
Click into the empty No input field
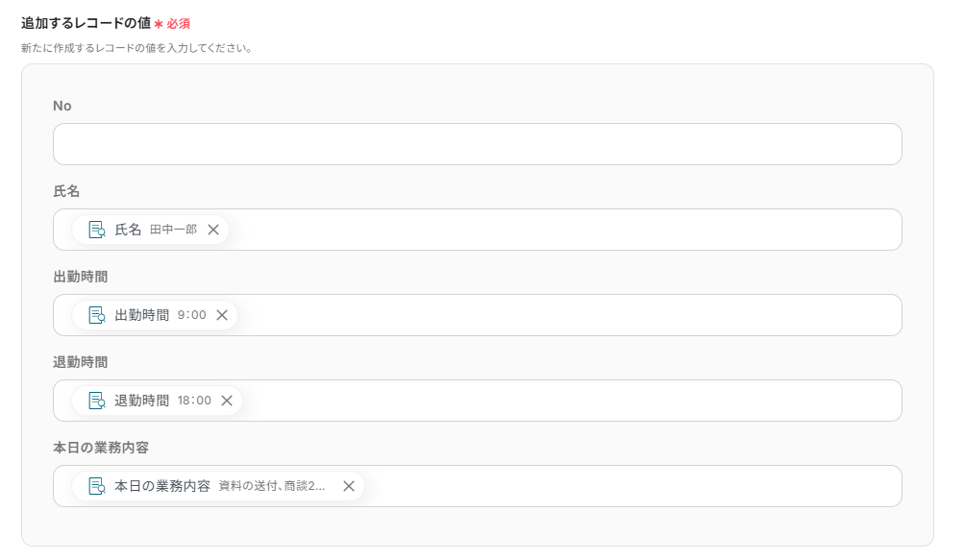coord(477,144)
